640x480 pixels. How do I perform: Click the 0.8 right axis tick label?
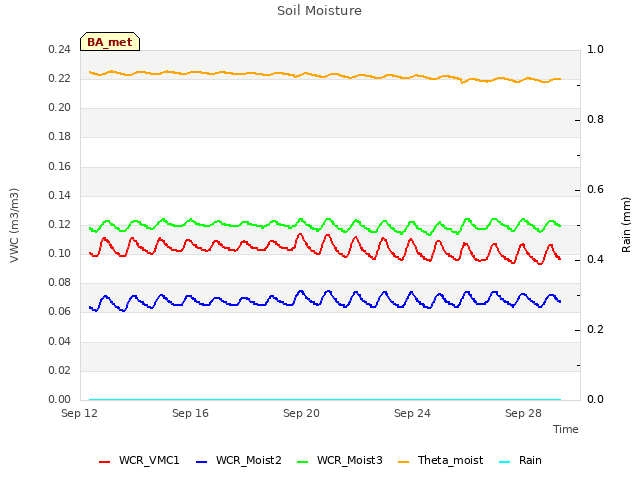[595, 119]
